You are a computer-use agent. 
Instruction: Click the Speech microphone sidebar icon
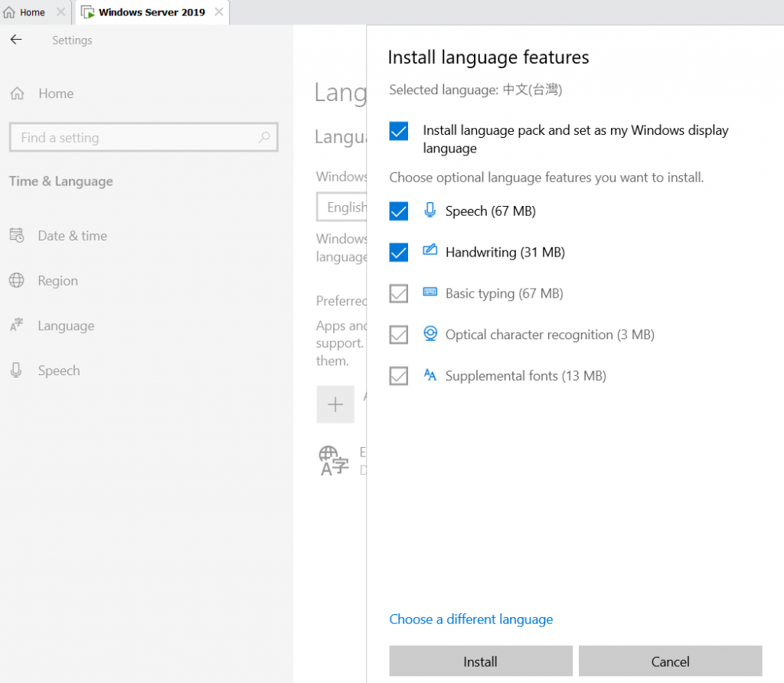[16, 370]
